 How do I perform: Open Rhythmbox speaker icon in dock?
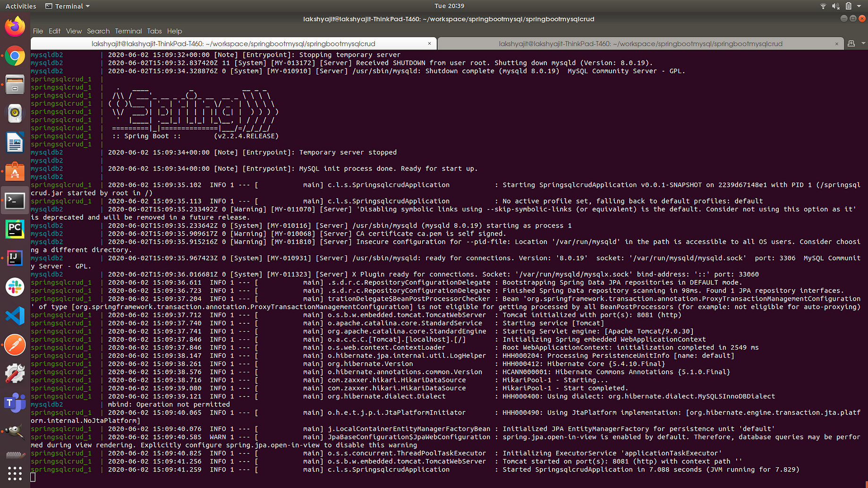click(15, 114)
